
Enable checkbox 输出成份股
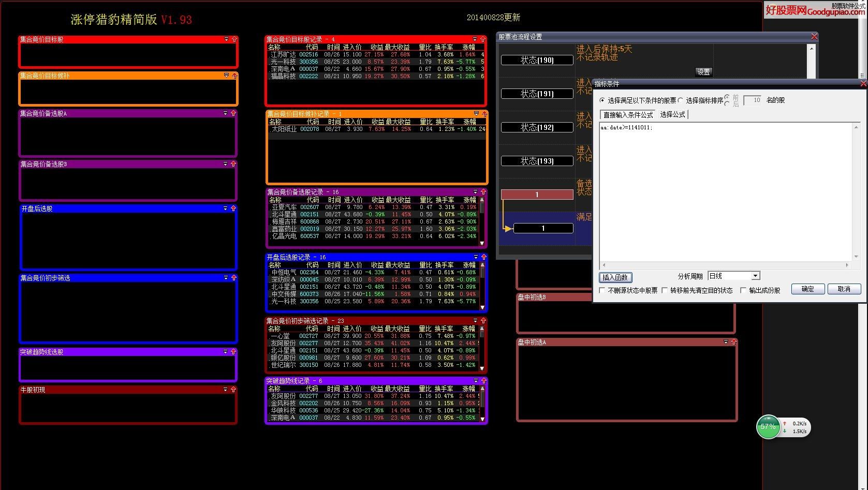[x=743, y=290]
